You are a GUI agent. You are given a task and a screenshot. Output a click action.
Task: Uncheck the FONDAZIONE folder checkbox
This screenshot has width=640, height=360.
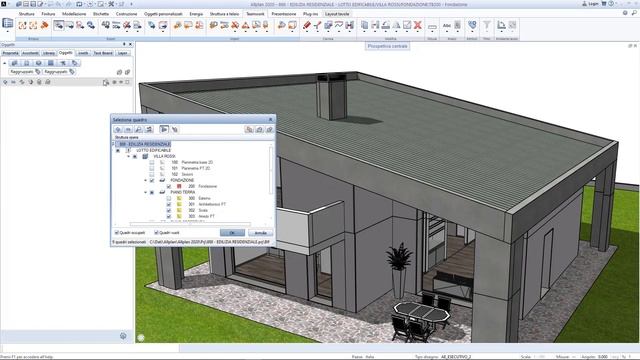[x=152, y=180]
